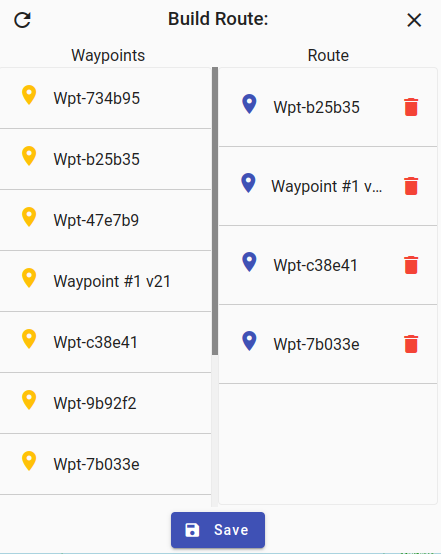Click the Waypoints list vertical scrollbar

215,211
